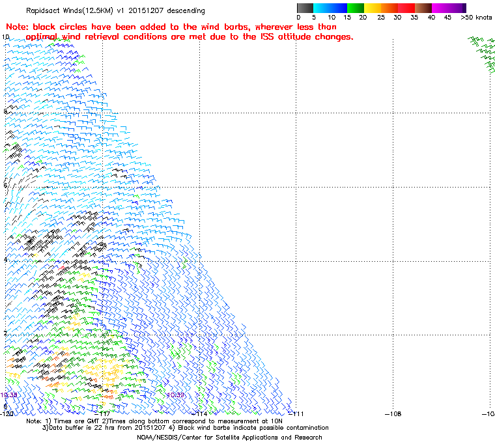The width and height of the screenshot is (495, 448).
Task: Click the "5" label under the color bar
Action: point(314,18)
